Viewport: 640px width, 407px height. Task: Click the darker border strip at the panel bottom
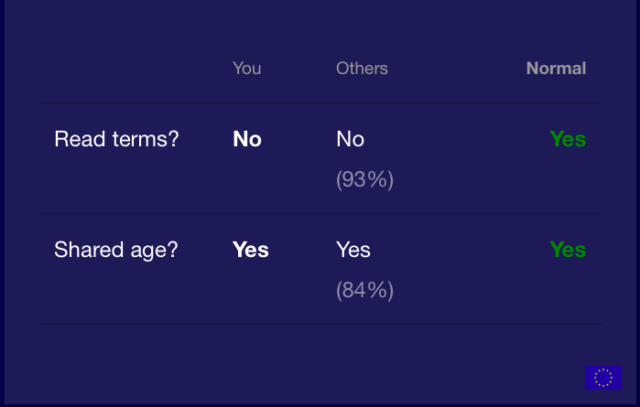[x=320, y=404]
